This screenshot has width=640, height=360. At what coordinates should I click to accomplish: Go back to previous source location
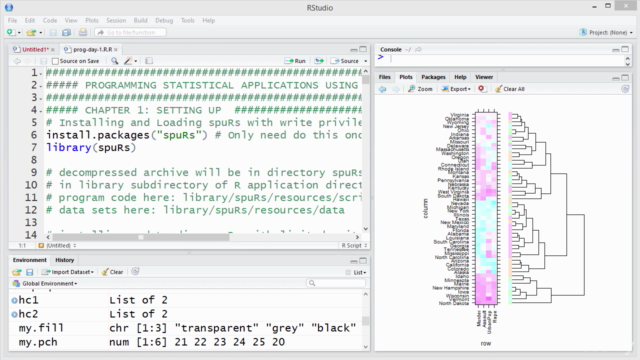[17, 61]
